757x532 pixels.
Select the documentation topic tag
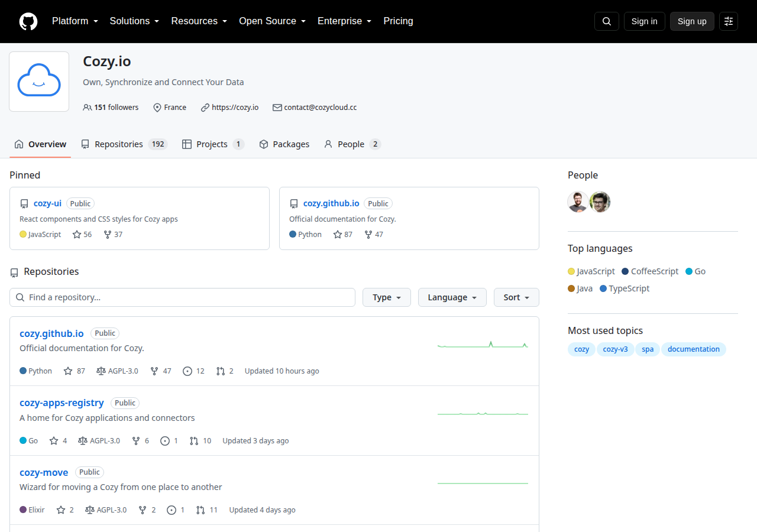[x=694, y=349]
